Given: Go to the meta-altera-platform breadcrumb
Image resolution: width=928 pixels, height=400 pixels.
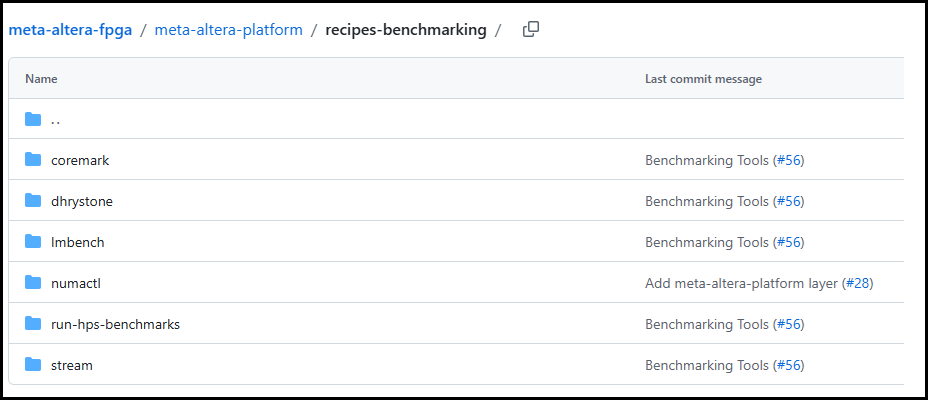Looking at the screenshot, I should tap(228, 30).
